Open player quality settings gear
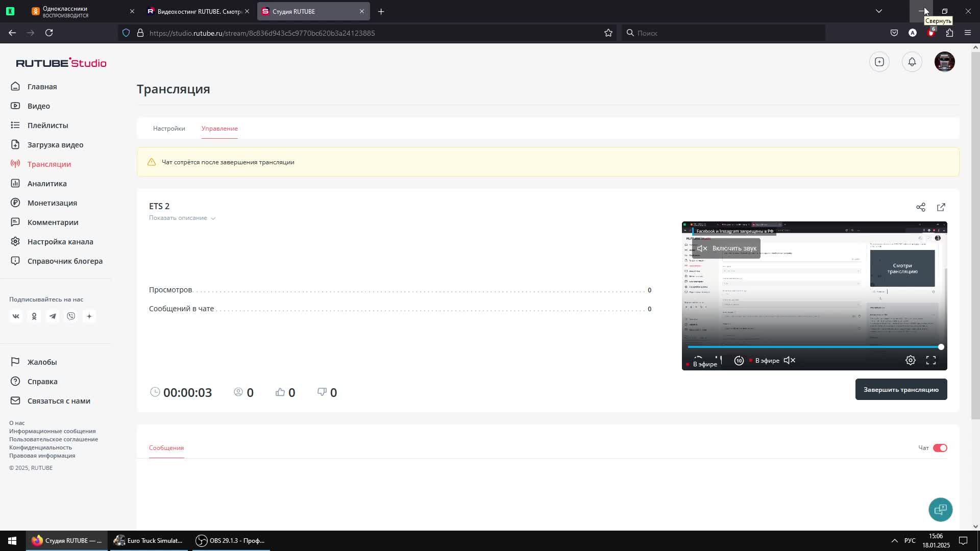 [911, 361]
